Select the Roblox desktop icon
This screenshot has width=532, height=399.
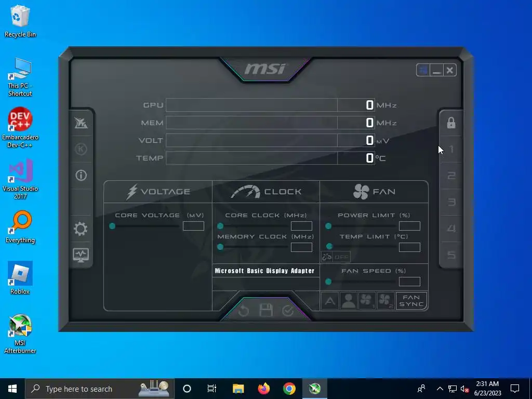[x=20, y=278]
